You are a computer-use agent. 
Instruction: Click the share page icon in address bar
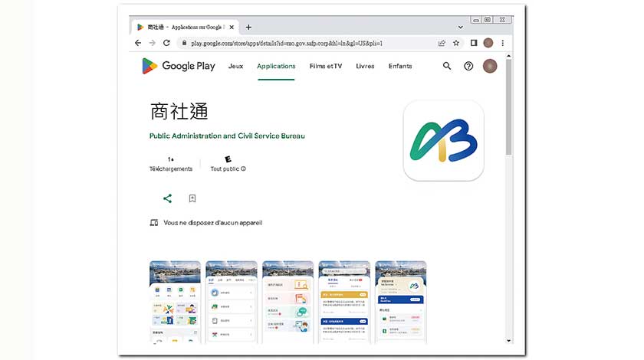442,43
